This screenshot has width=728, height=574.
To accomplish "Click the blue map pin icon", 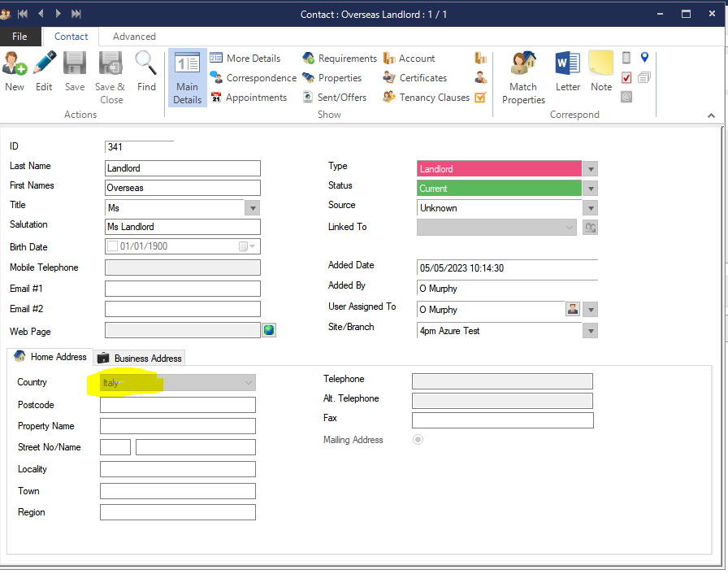I will [x=644, y=58].
